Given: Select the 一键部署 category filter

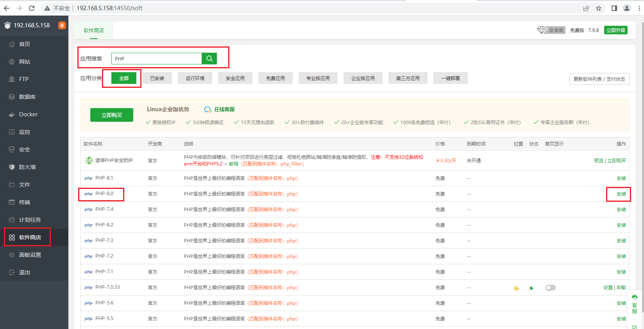Looking at the screenshot, I should [x=451, y=78].
